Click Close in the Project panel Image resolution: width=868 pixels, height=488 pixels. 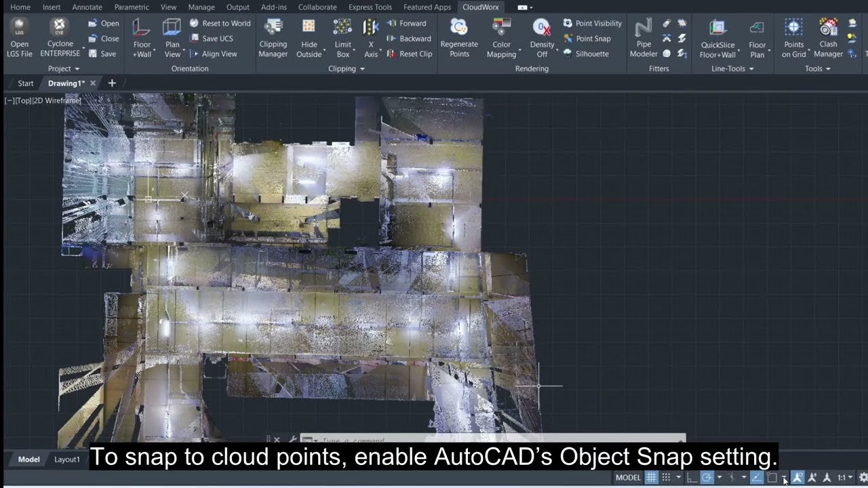tap(103, 39)
